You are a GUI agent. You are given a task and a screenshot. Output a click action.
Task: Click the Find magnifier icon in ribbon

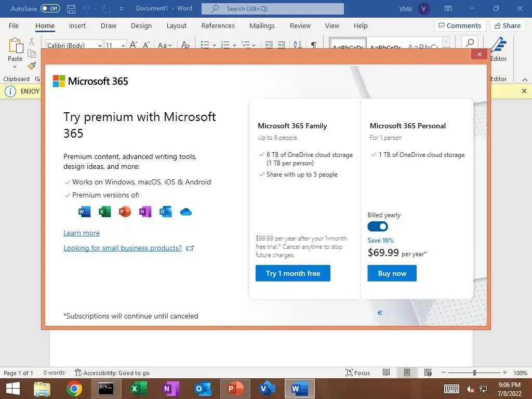[x=470, y=43]
